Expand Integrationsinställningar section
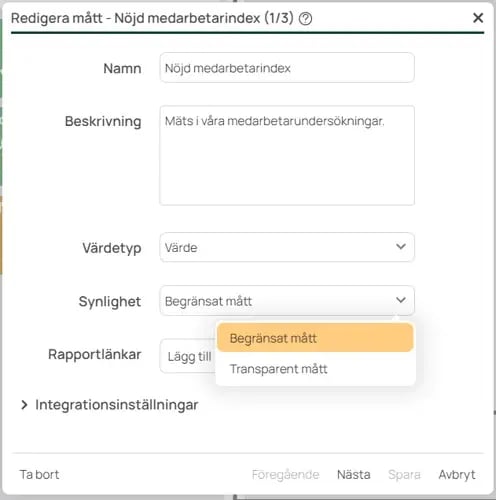 (110, 405)
